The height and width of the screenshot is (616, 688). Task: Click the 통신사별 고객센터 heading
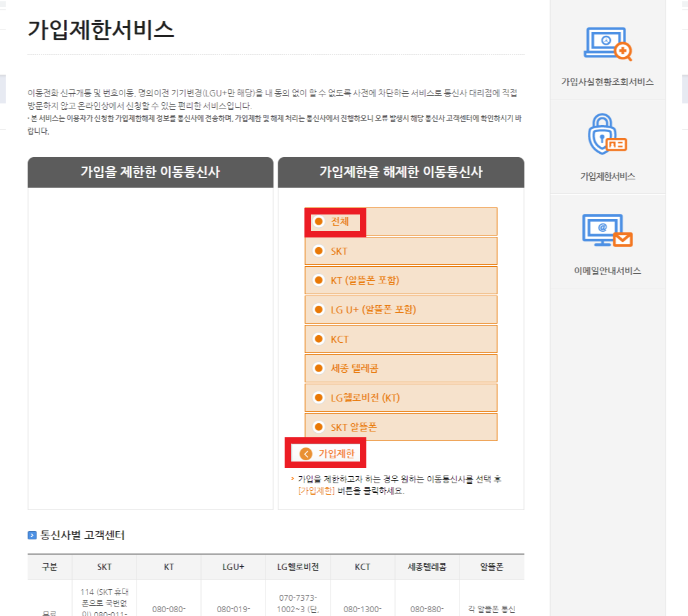(x=82, y=536)
